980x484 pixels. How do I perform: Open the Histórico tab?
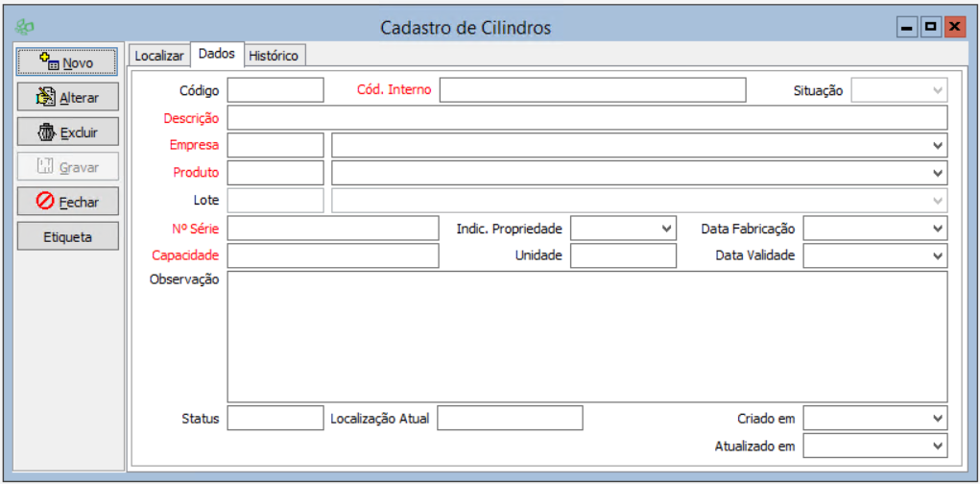274,56
